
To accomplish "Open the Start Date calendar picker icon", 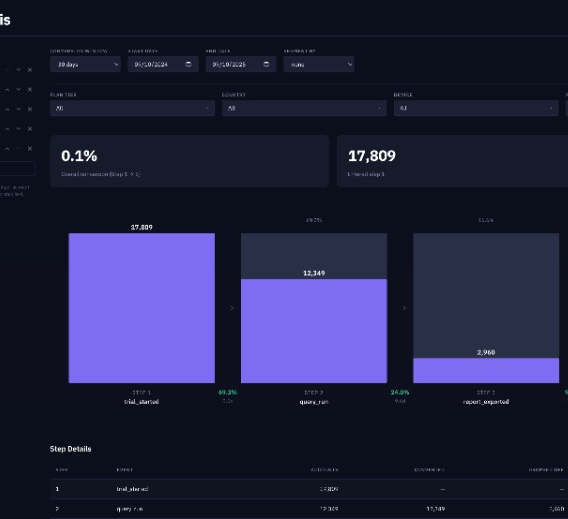I will pos(188,64).
